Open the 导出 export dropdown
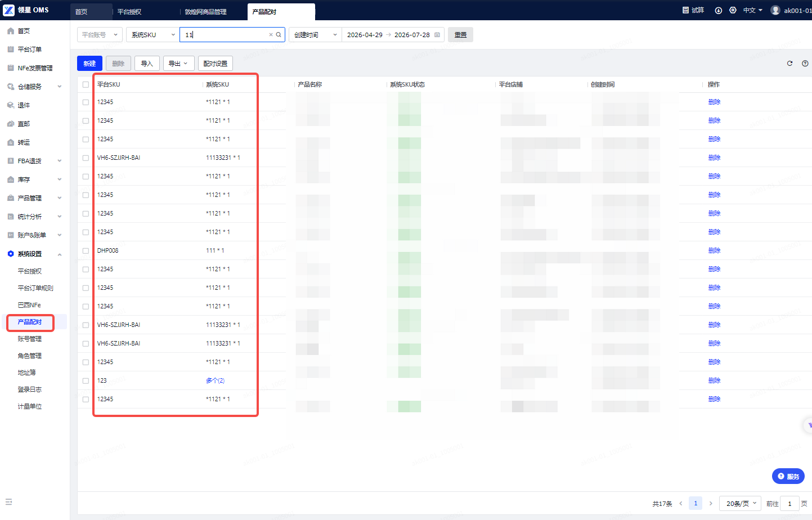This screenshot has height=520, width=812. [179, 64]
